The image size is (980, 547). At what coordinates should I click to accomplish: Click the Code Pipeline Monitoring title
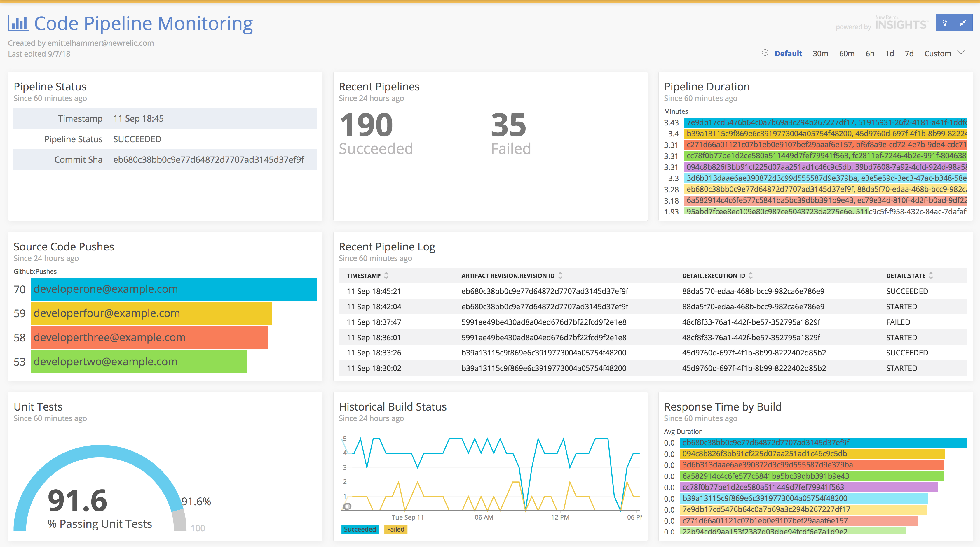(x=143, y=24)
